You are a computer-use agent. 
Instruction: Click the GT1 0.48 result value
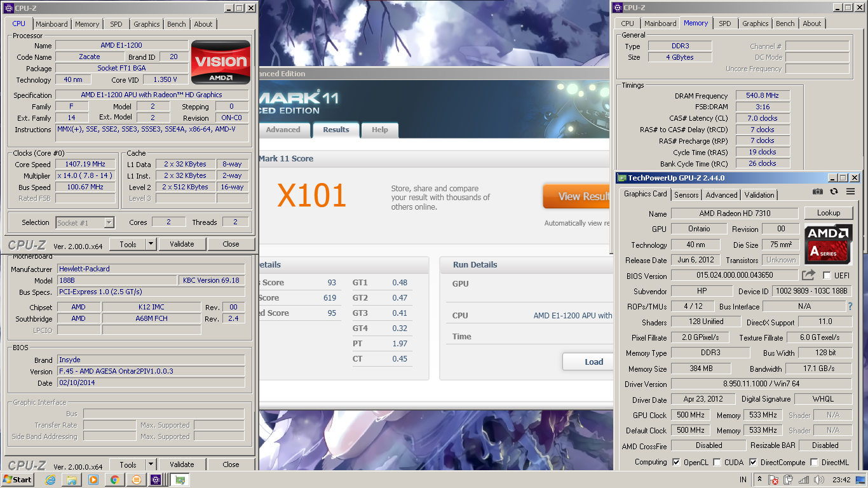tap(400, 283)
